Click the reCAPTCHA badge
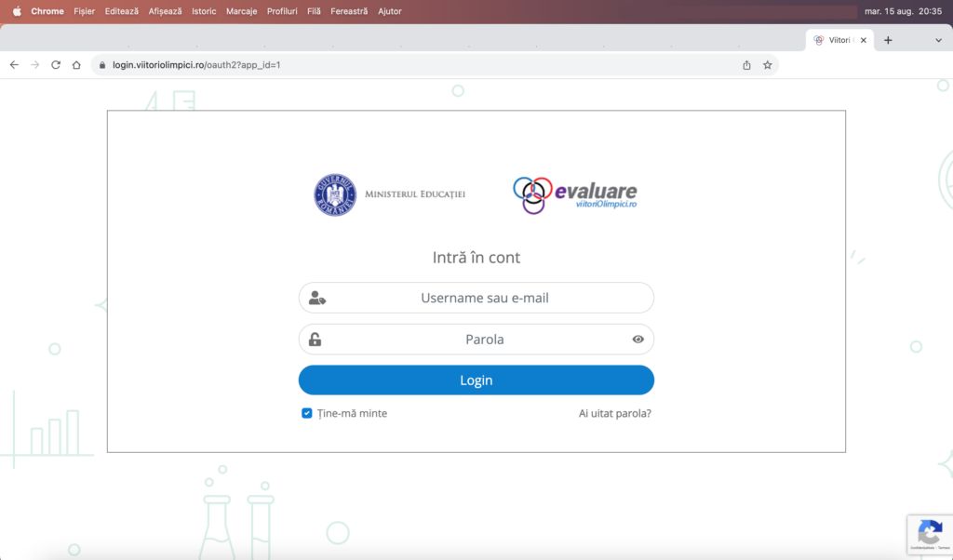The height and width of the screenshot is (560, 953). click(929, 534)
